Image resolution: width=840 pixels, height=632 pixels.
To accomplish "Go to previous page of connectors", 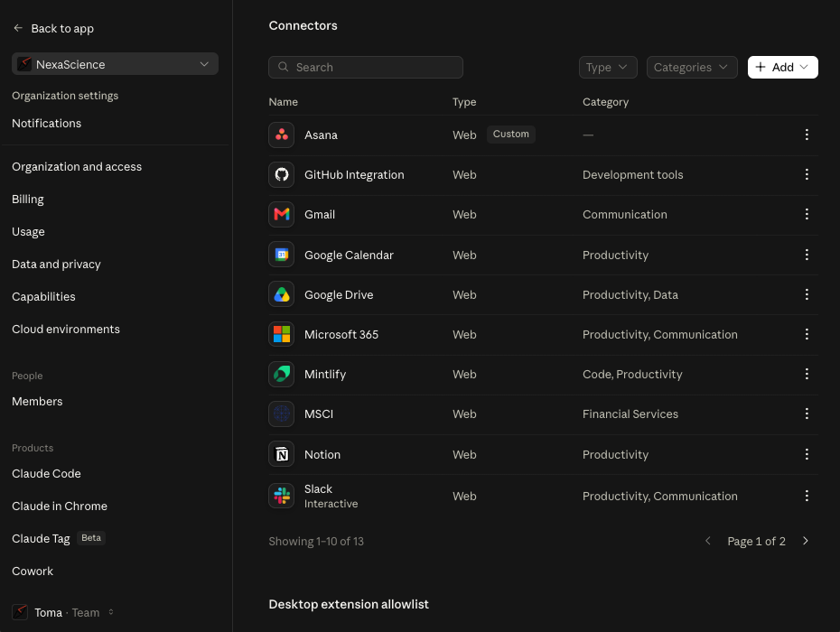I will click(708, 541).
